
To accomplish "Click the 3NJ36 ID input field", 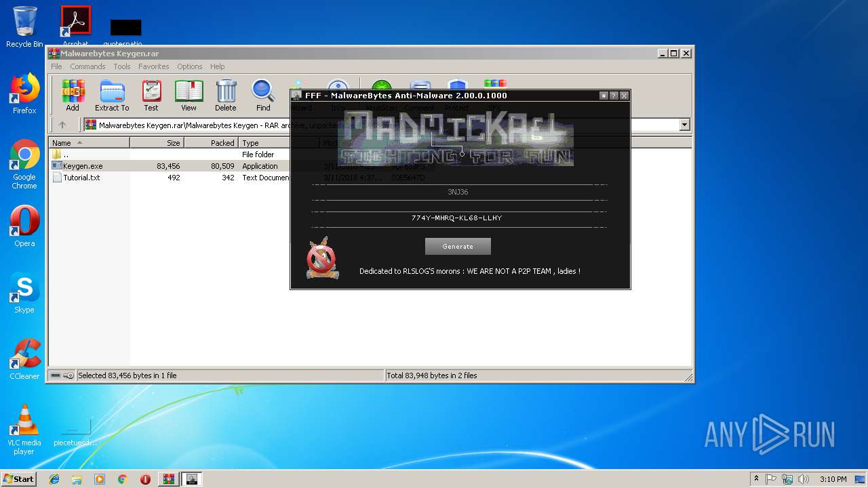I will (x=458, y=192).
